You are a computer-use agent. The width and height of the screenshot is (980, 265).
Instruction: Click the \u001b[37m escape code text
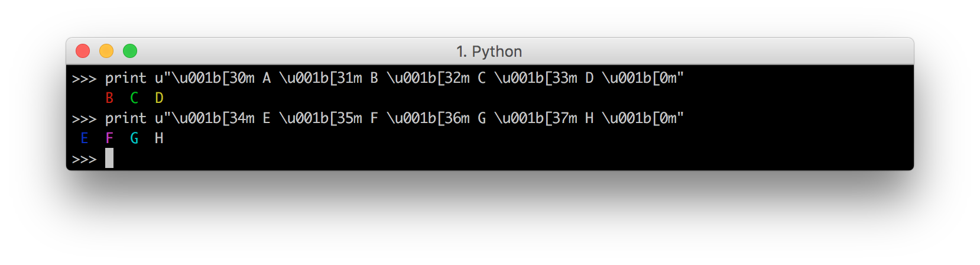[536, 118]
